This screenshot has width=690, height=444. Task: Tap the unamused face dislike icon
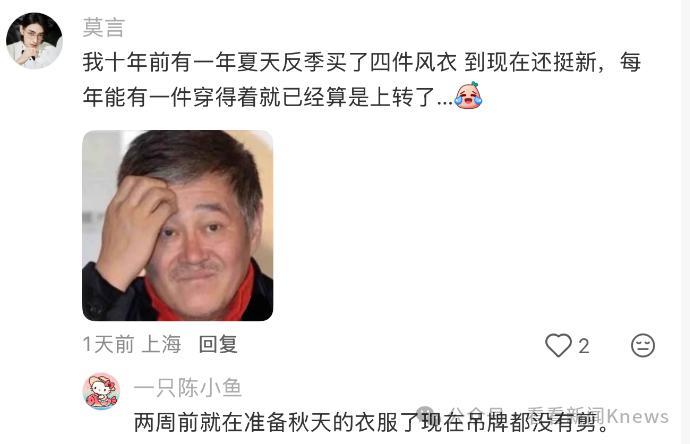click(x=643, y=345)
